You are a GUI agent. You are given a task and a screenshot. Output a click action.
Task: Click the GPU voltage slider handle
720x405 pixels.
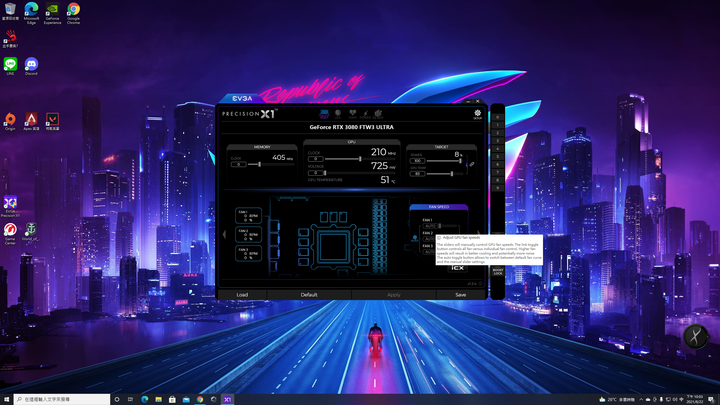click(325, 173)
